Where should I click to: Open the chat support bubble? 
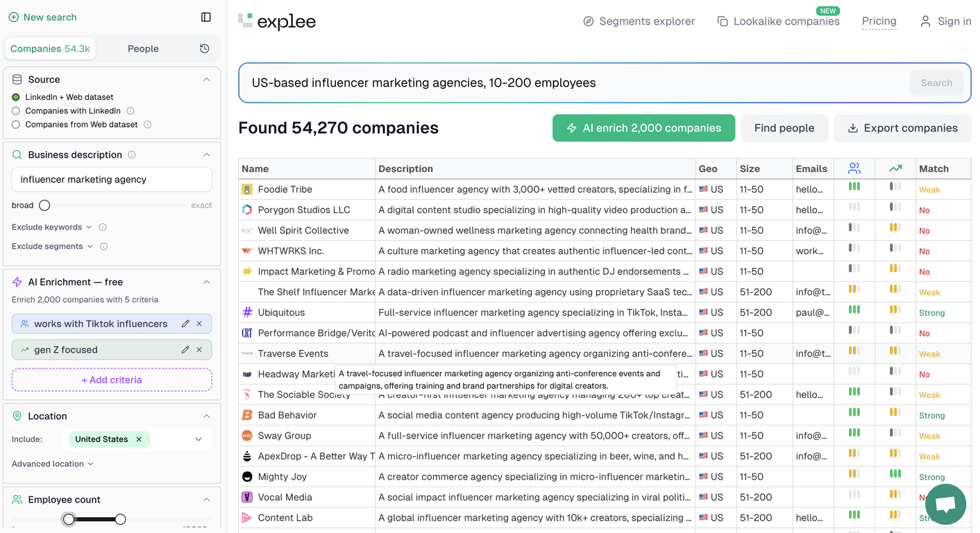(945, 505)
